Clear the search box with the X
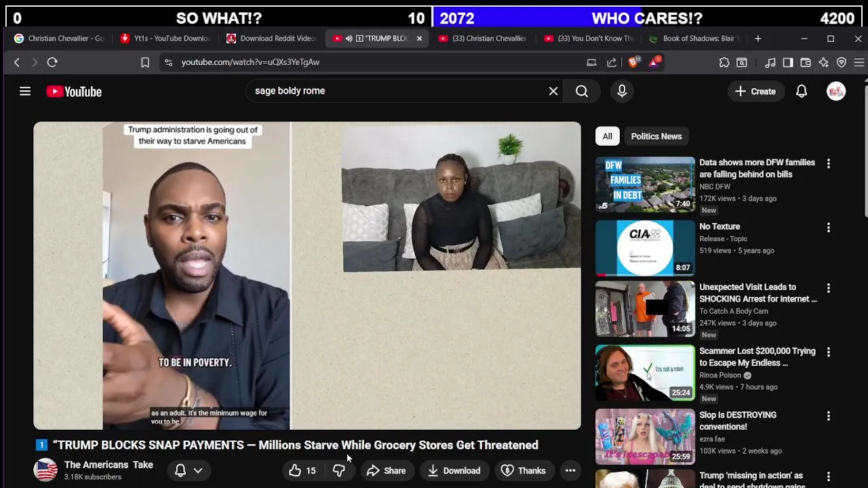The image size is (868, 488). pos(553,91)
